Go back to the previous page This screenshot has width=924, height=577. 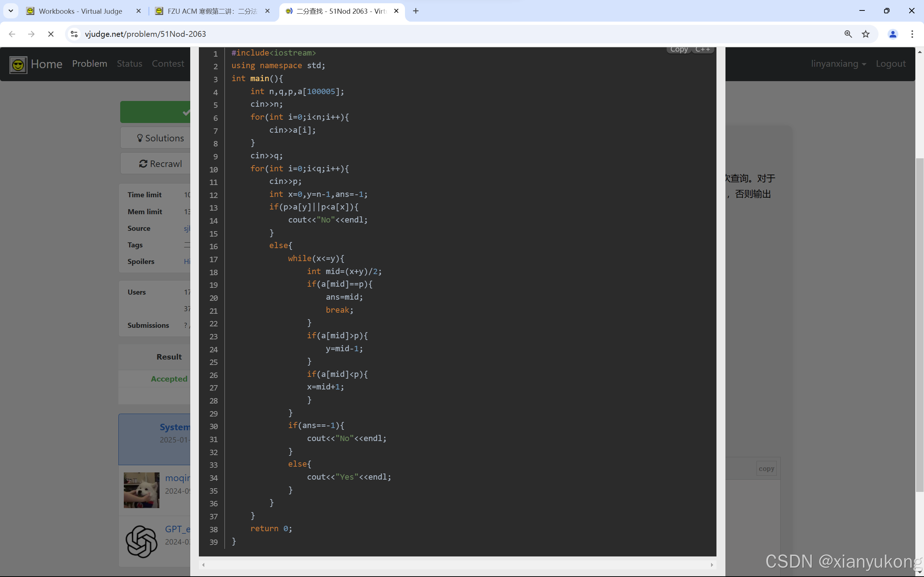coord(12,34)
